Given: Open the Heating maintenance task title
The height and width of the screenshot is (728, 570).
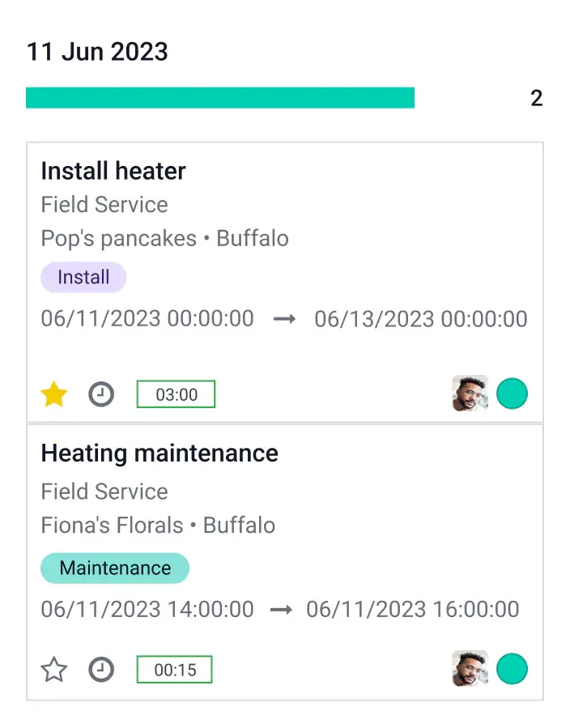Looking at the screenshot, I should [160, 453].
